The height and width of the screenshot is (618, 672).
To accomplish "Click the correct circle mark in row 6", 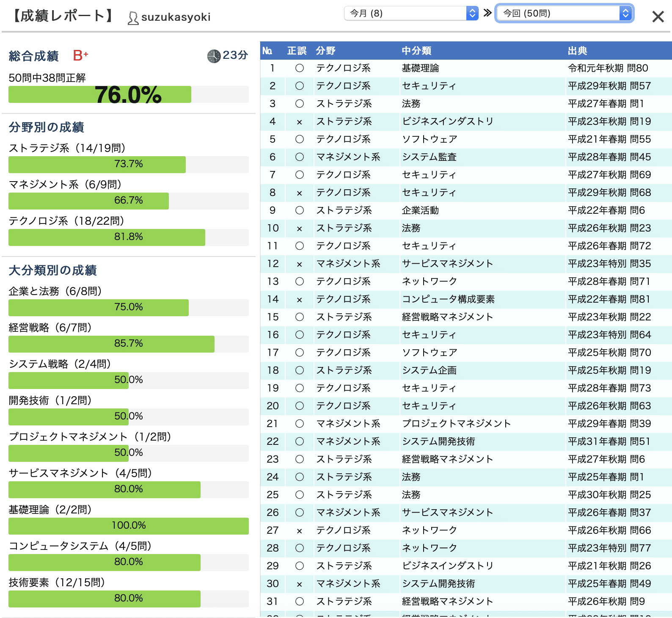I will 300,157.
